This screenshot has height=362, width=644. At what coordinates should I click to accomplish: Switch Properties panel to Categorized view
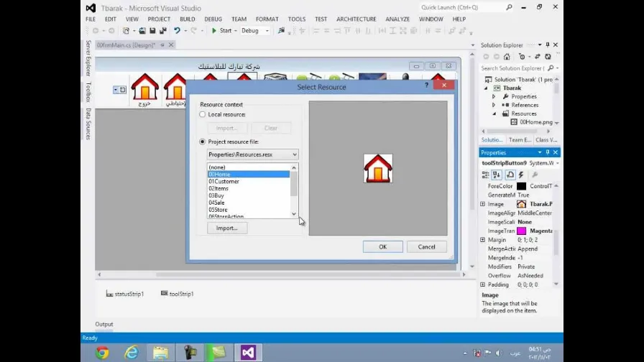click(485, 175)
